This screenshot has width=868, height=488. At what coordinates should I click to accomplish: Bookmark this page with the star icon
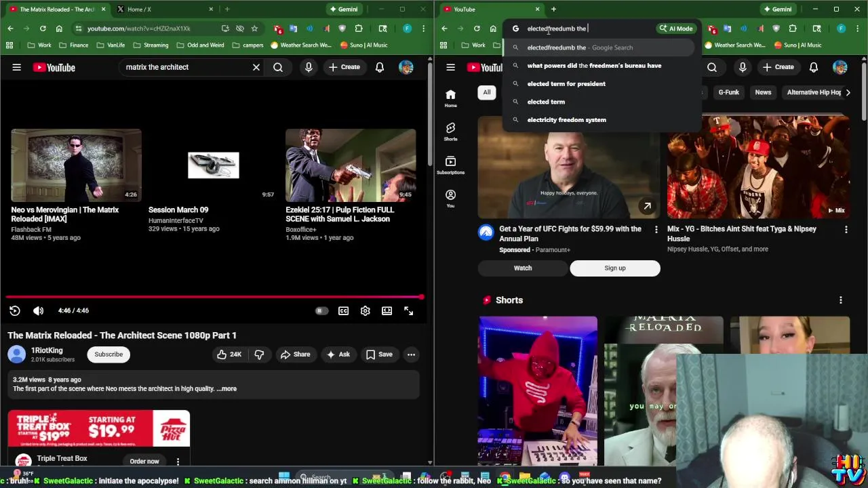[254, 28]
